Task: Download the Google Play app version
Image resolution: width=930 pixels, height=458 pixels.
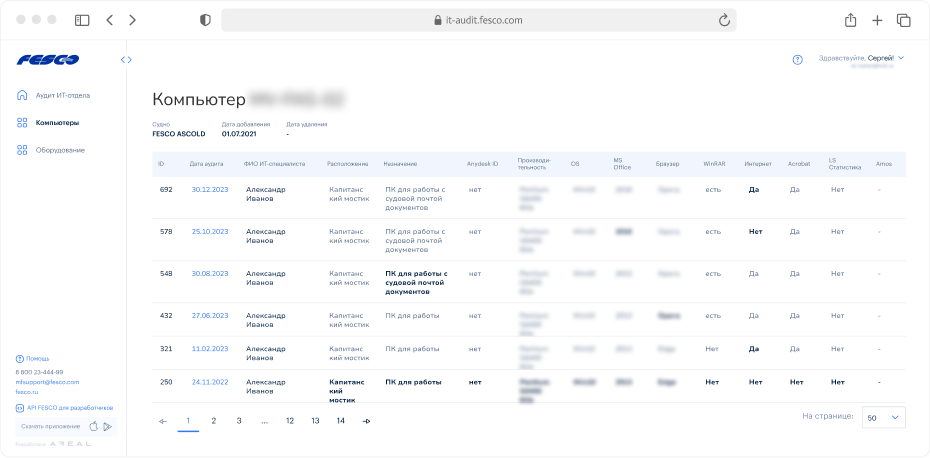Action: 108,426
